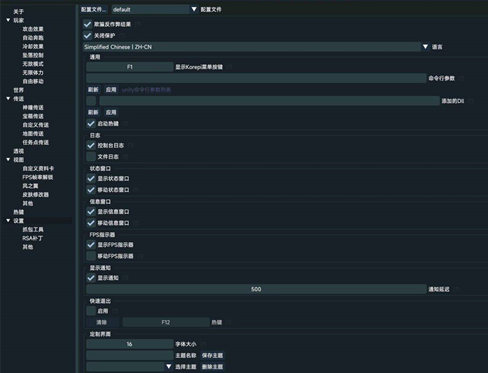Enable the 文件日志 checkbox
The height and width of the screenshot is (373, 488).
click(x=91, y=157)
